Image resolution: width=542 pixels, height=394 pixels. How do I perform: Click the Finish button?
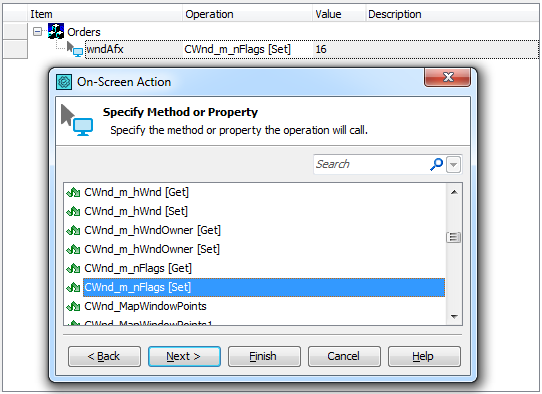(x=264, y=356)
